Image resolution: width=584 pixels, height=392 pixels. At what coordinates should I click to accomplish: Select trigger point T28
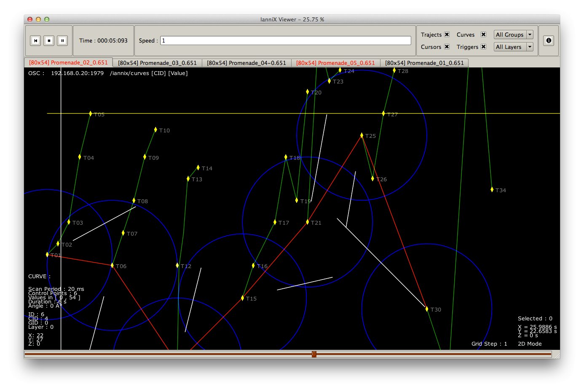click(394, 70)
